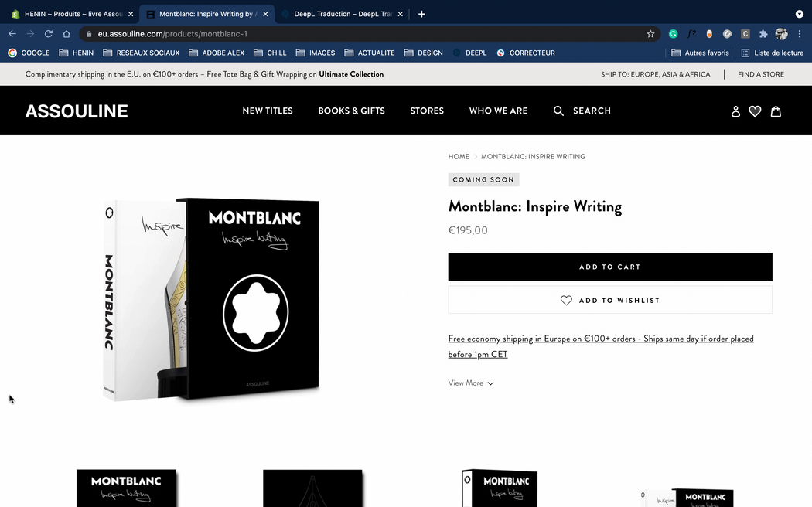Viewport: 812px width, 507px height.
Task: Click the main Montblanc book product image
Action: [211, 299]
